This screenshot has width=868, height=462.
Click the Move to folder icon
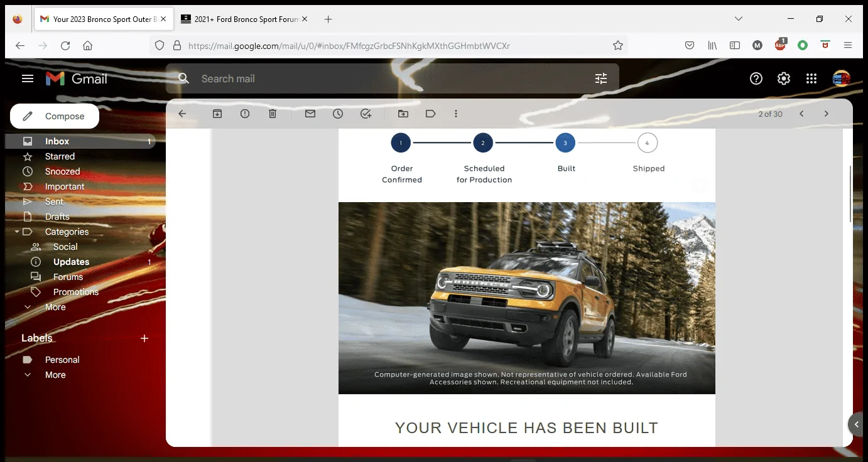(403, 114)
